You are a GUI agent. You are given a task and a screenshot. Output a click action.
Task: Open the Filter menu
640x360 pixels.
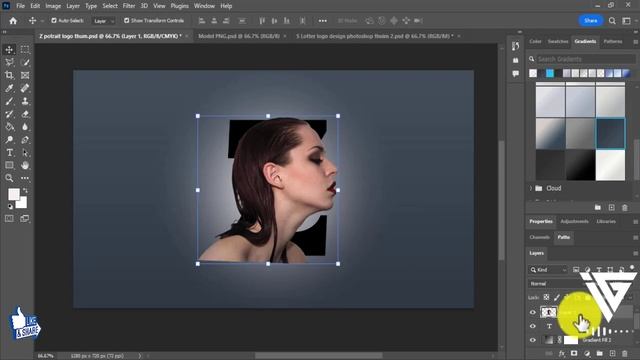pyautogui.click(x=129, y=6)
